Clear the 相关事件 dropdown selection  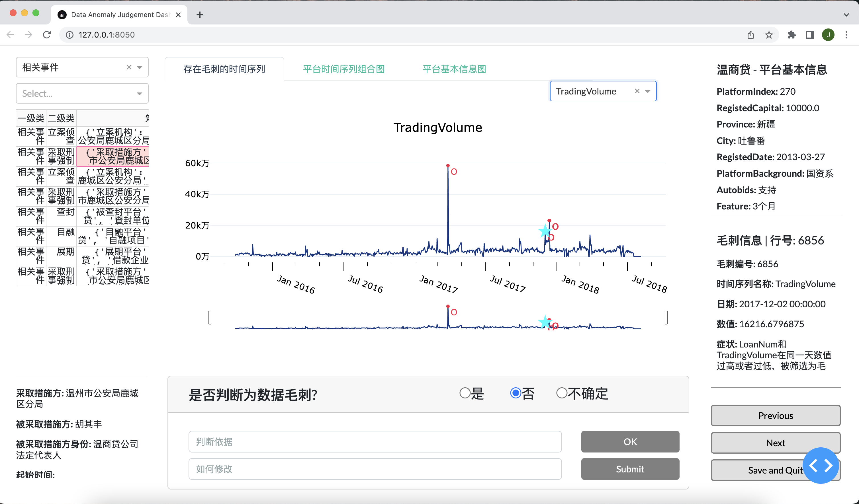coord(129,67)
